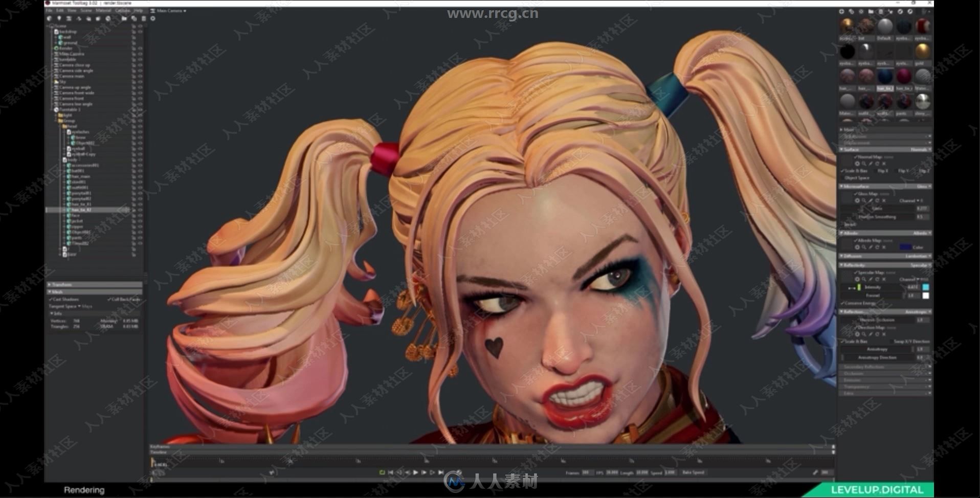Click the delete material trash icon
This screenshot has width=980, height=498.
(880, 11)
